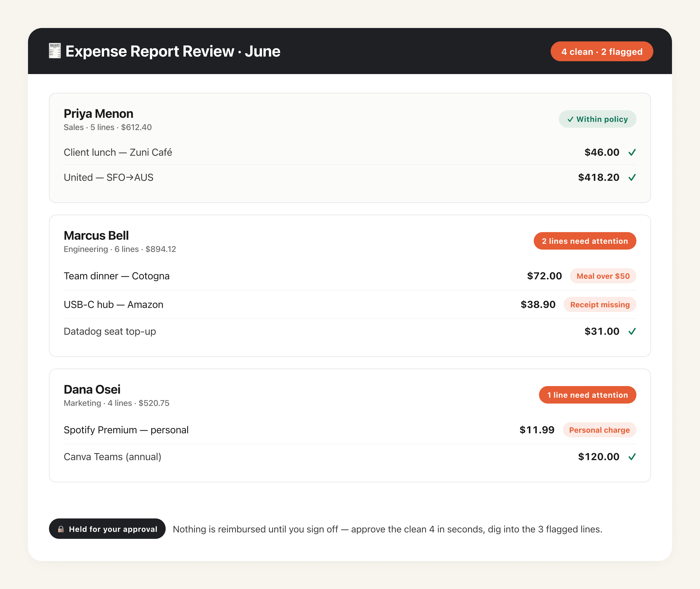Image resolution: width=700 pixels, height=589 pixels.
Task: Click the Within policy badge for Priya Menon
Action: [x=598, y=119]
